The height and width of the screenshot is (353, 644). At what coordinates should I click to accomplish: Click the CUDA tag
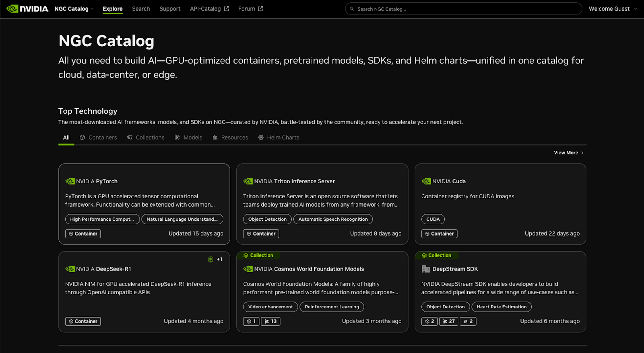pos(433,219)
